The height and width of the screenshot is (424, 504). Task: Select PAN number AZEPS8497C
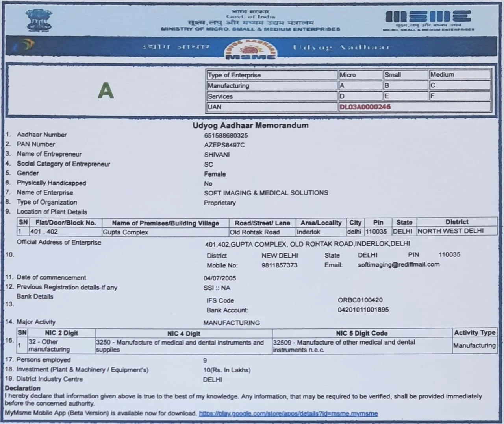coord(224,145)
